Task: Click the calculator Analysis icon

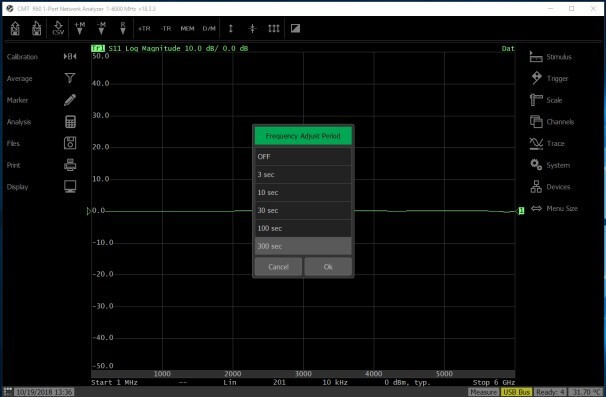Action: pos(70,122)
